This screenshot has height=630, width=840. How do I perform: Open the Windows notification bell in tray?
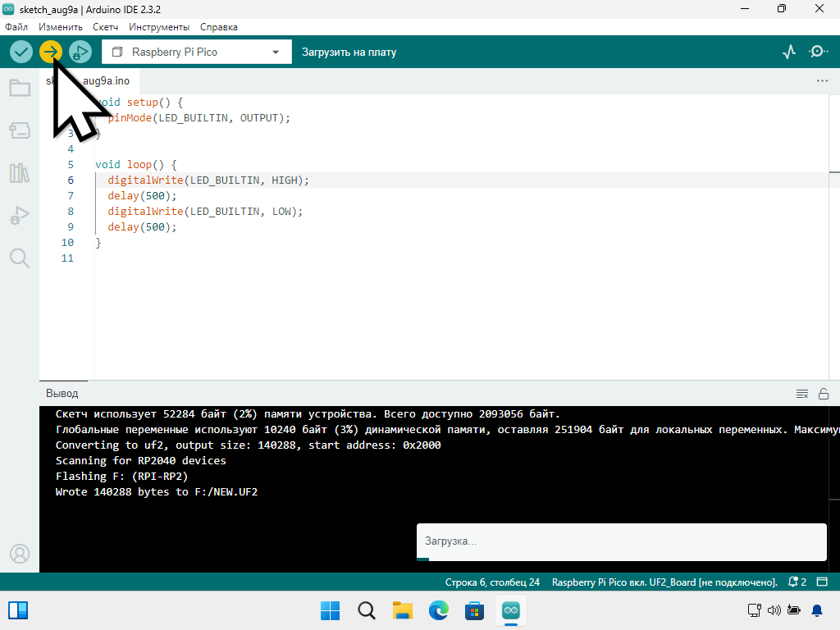(818, 610)
